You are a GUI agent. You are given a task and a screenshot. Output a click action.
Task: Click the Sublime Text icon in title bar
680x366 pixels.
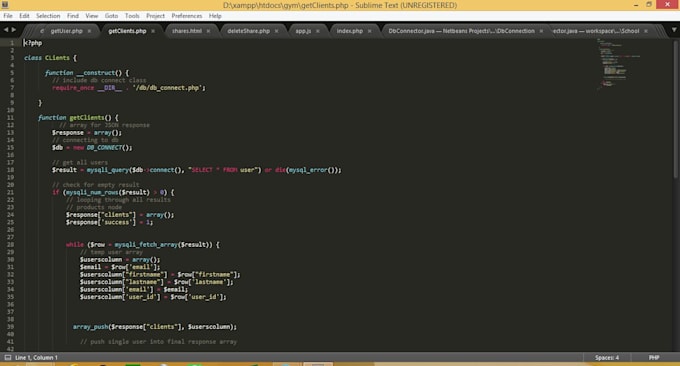coord(5,5)
